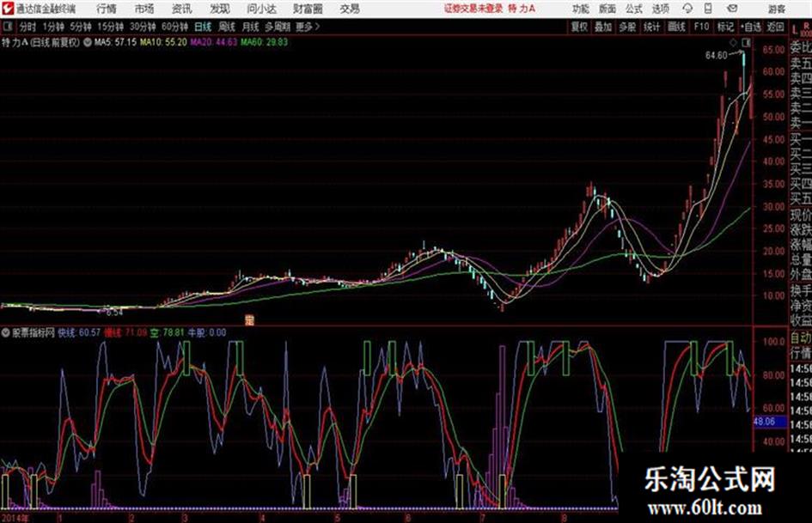Switch to 分时 chart period
812x523 pixels.
click(x=28, y=27)
